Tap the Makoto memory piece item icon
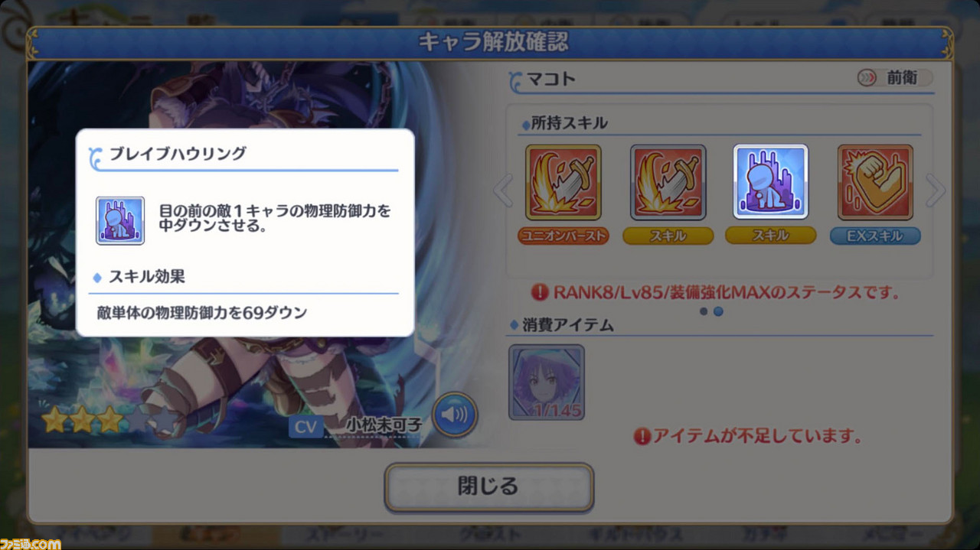 (x=547, y=382)
